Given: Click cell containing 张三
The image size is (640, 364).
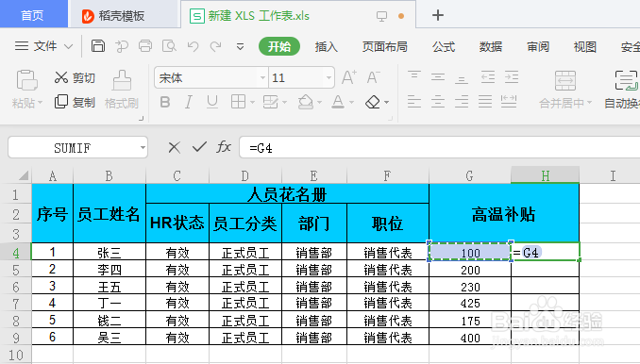Looking at the screenshot, I should [109, 253].
